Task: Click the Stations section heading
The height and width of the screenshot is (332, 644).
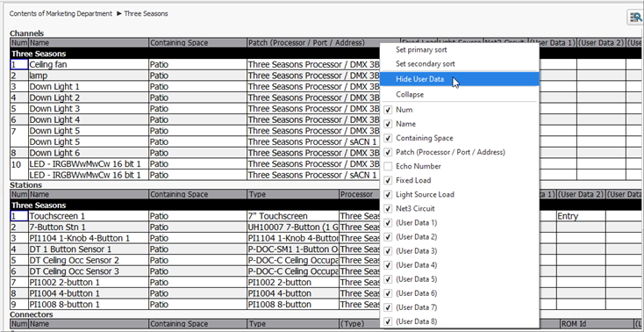Action: click(x=25, y=185)
